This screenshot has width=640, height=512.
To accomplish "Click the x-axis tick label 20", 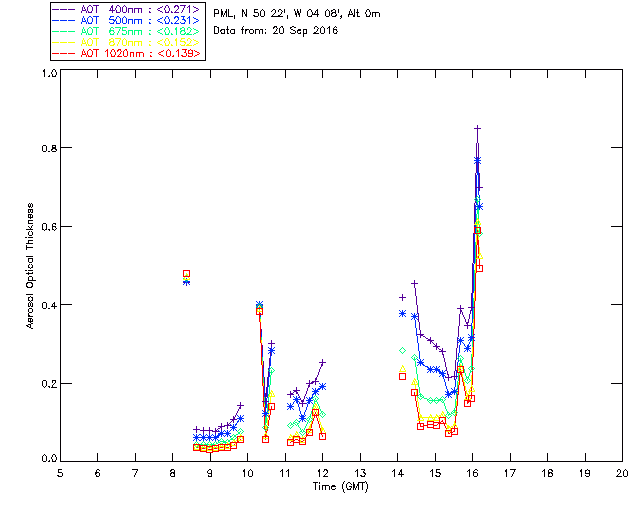I will click(622, 473).
